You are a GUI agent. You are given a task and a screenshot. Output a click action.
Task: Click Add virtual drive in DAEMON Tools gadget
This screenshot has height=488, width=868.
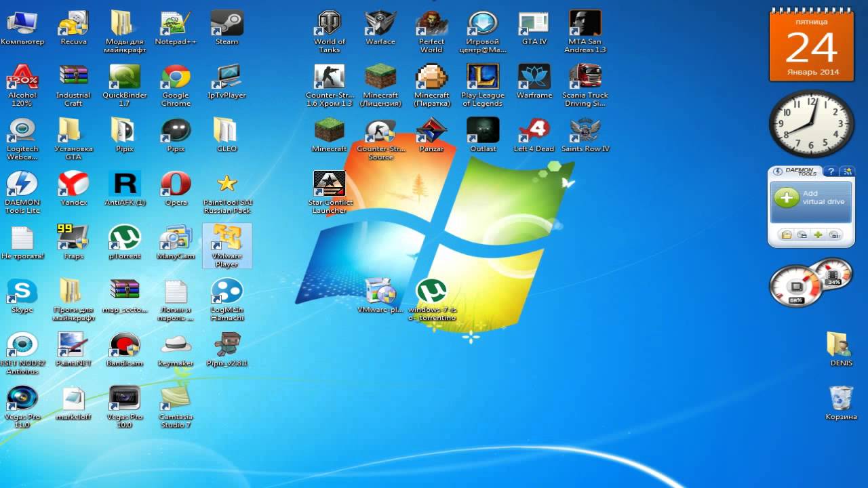point(811,198)
